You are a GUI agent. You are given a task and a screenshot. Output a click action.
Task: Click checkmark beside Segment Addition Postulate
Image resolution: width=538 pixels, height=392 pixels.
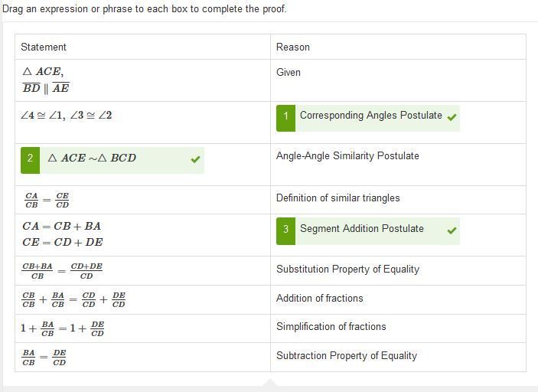point(452,230)
